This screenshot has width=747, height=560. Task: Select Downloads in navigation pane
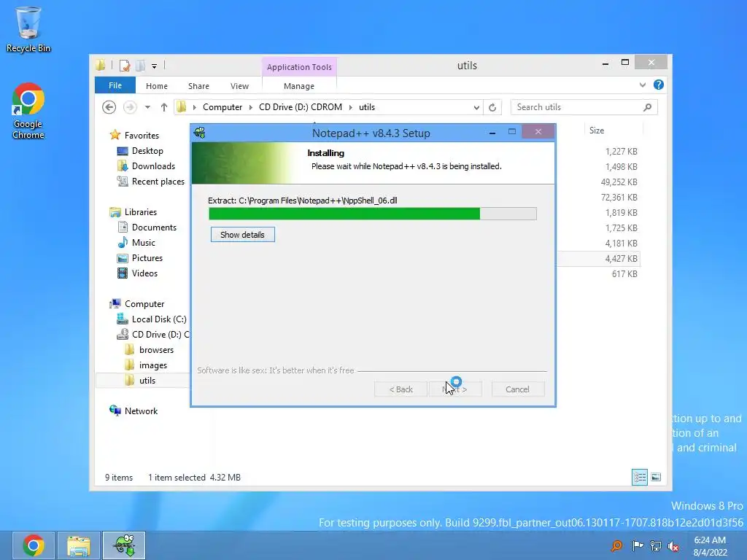click(x=153, y=166)
